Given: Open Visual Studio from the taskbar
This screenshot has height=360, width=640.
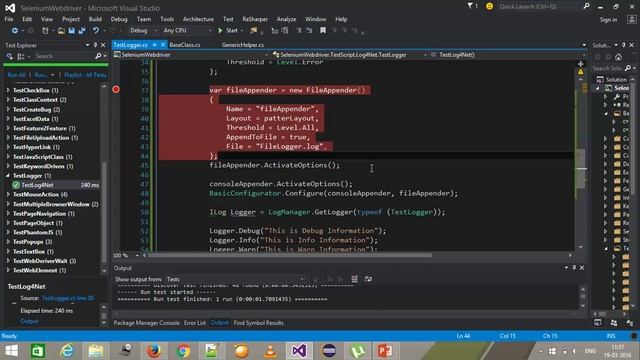Looking at the screenshot, I should pos(299,351).
